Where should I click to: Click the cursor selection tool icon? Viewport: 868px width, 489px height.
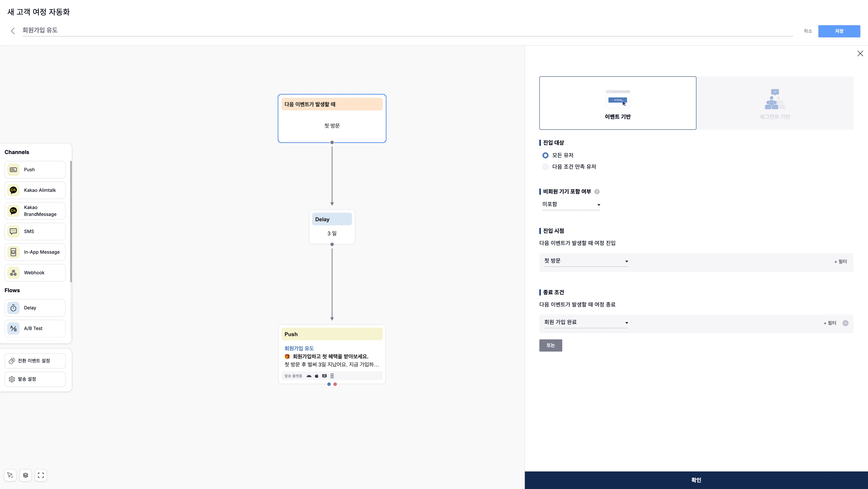pyautogui.click(x=10, y=475)
